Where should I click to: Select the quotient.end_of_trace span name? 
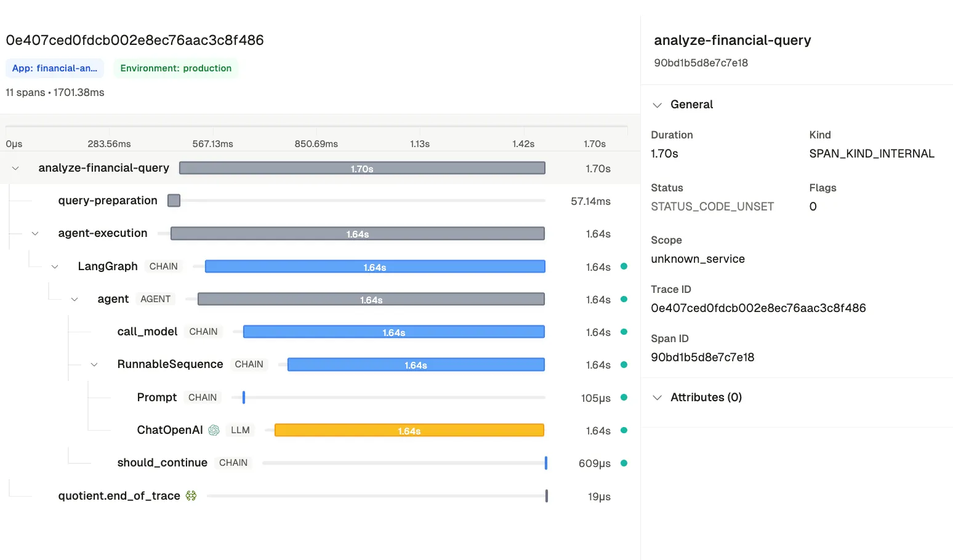119,495
